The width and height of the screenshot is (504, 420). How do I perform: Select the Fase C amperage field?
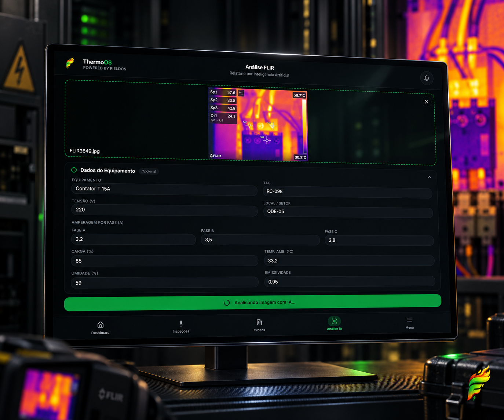[x=379, y=241]
